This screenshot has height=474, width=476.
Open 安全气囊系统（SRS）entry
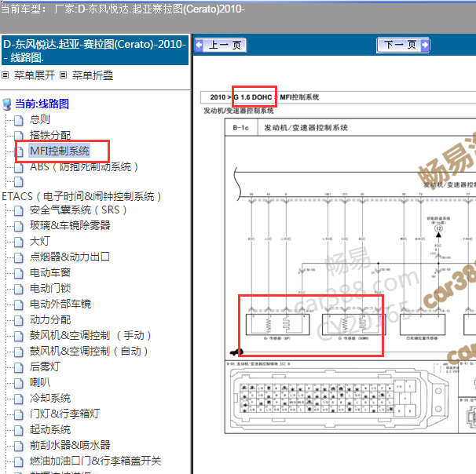coord(78,210)
